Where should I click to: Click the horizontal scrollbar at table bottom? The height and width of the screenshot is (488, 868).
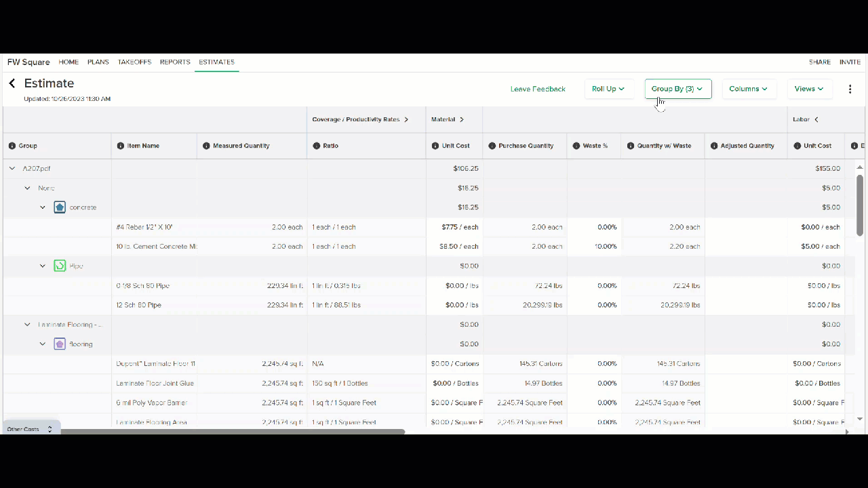point(233,431)
